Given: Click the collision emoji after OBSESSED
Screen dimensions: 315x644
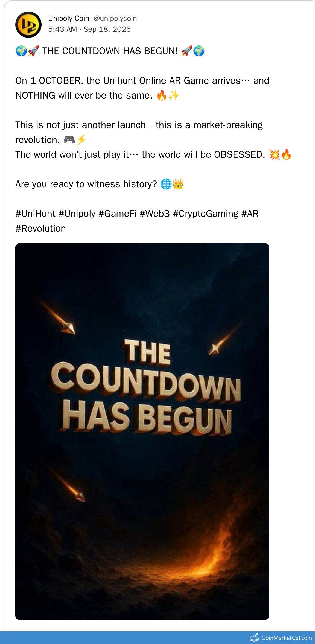Looking at the screenshot, I should tap(274, 154).
